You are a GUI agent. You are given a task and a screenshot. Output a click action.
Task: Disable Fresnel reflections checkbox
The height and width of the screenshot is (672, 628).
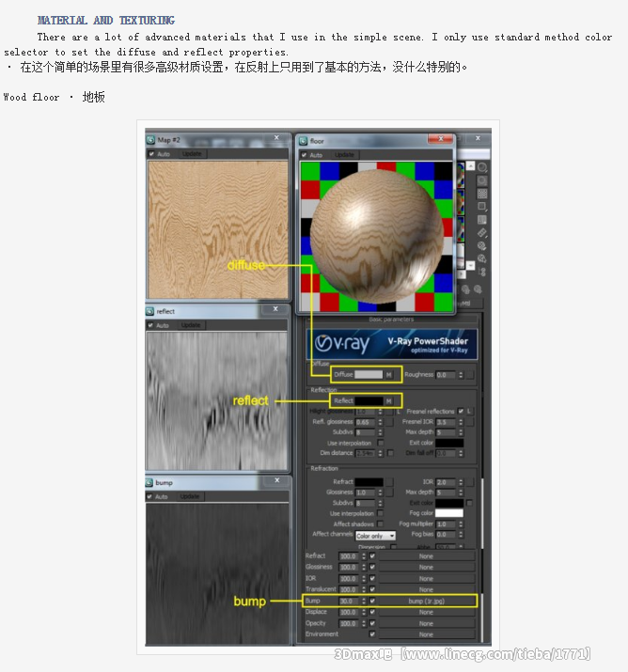click(x=461, y=411)
